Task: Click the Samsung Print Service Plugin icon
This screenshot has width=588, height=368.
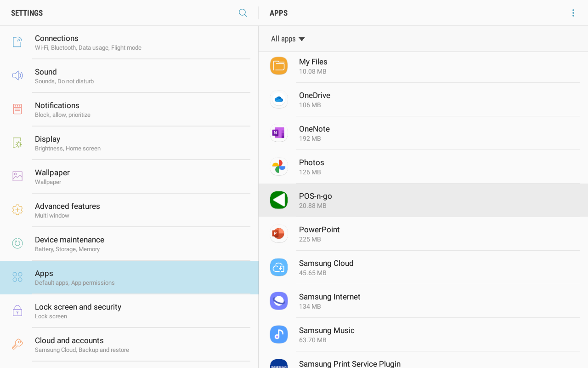Action: (279, 363)
